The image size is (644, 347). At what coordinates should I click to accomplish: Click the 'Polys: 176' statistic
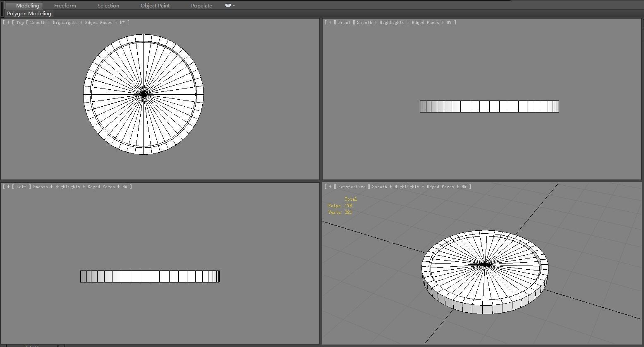[340, 206]
